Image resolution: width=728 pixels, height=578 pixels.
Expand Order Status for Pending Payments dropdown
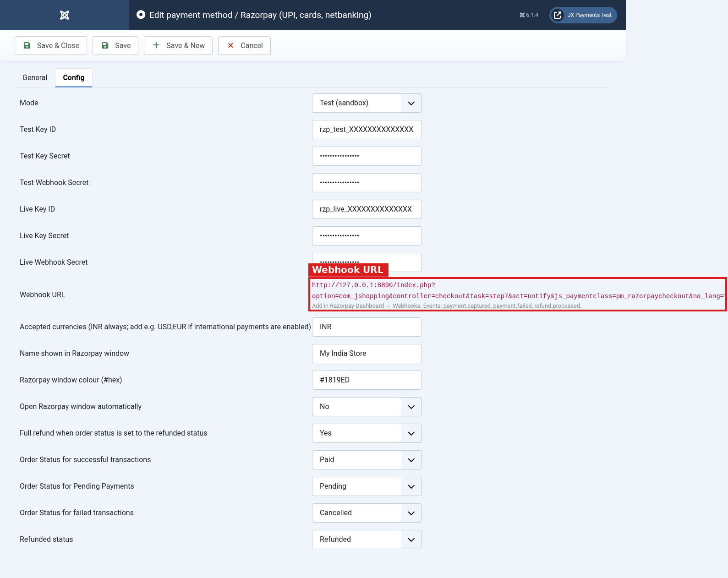coord(367,486)
